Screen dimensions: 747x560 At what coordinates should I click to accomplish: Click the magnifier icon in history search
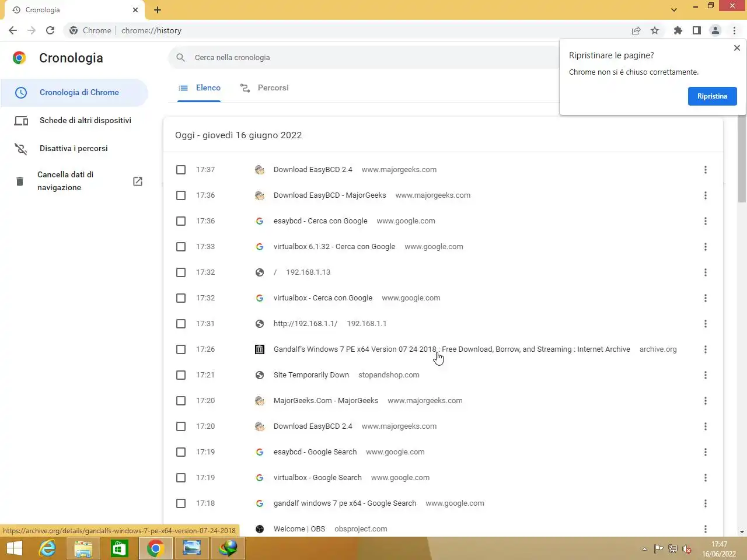click(181, 57)
